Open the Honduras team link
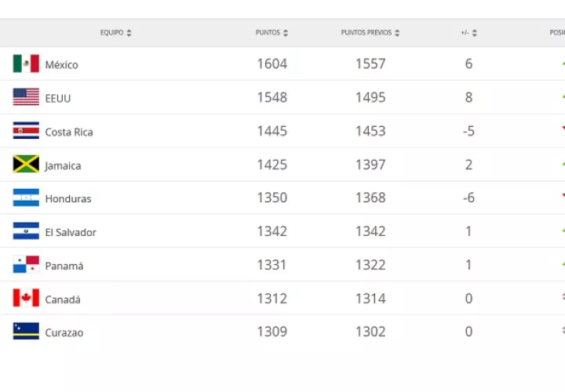The image size is (565, 392). (x=68, y=198)
